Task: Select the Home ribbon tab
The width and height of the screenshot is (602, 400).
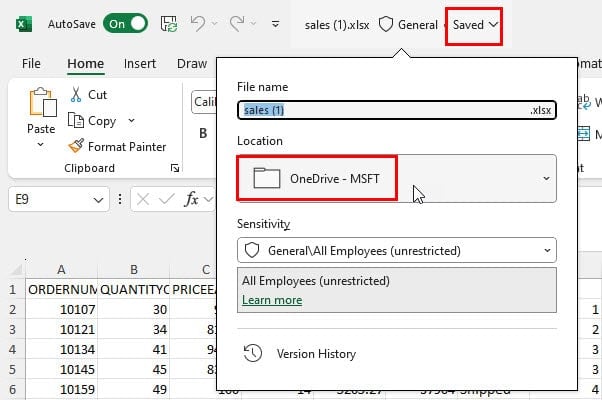Action: [x=86, y=64]
